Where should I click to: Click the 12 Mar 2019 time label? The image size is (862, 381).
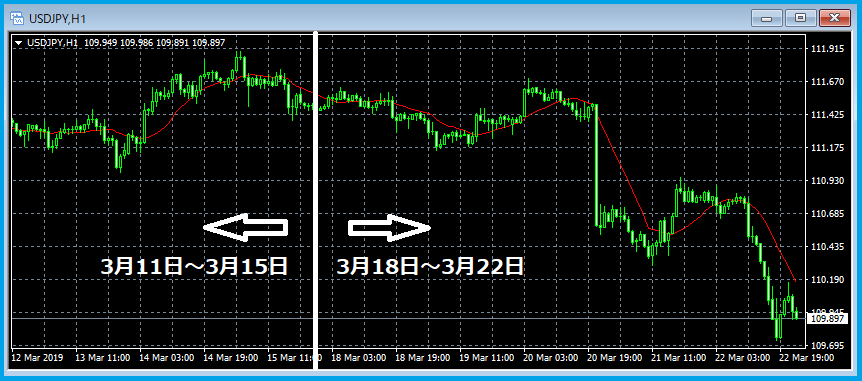click(x=38, y=357)
